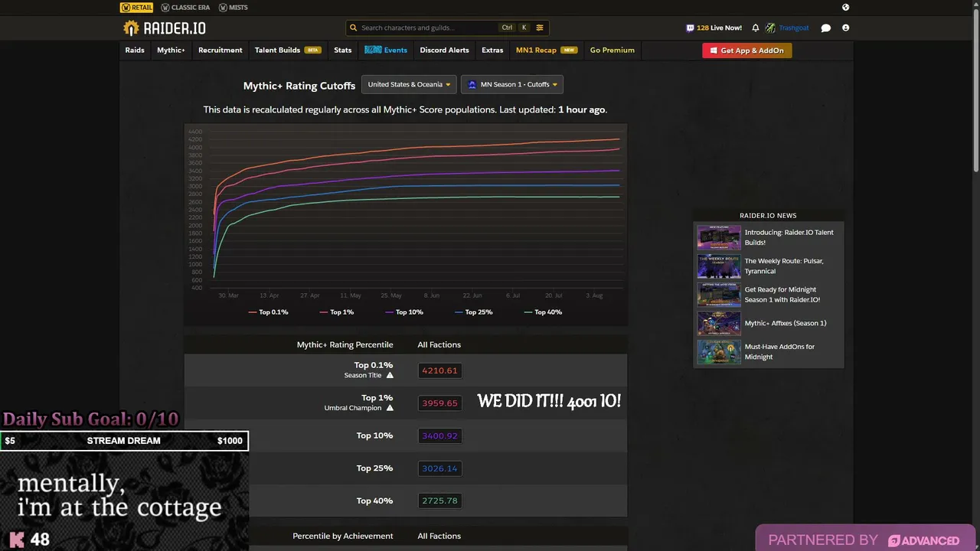Click the 3400.92 rating value

click(x=439, y=435)
